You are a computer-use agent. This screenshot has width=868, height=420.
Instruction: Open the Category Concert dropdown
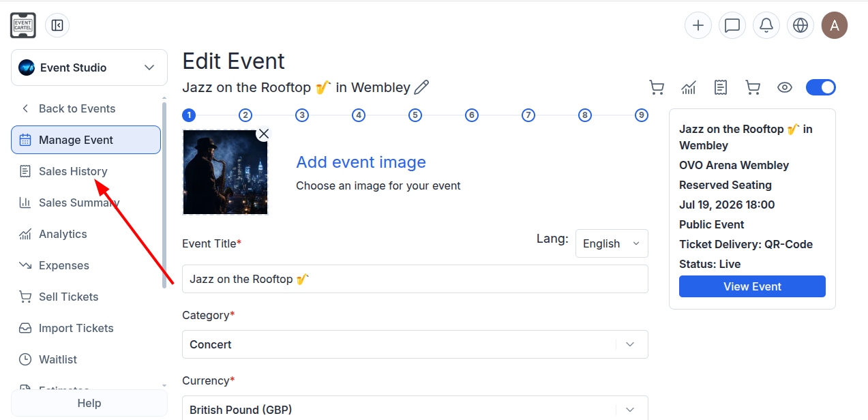415,344
